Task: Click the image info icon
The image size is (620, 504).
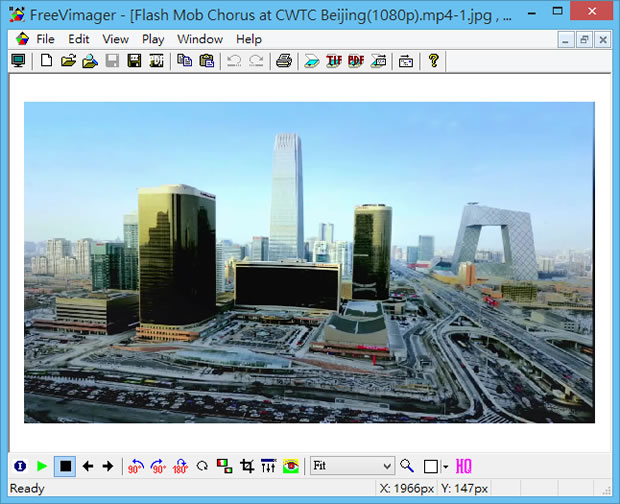Action: click(20, 466)
